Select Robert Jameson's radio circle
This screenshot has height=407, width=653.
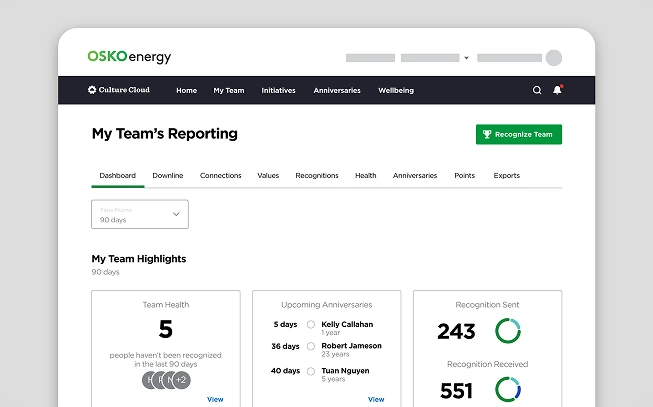[x=311, y=346]
